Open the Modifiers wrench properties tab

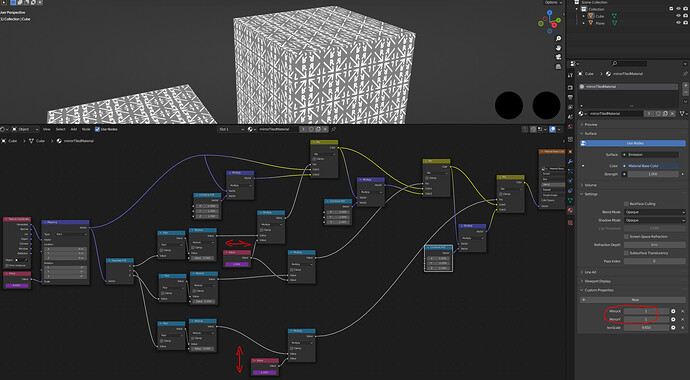click(x=571, y=162)
